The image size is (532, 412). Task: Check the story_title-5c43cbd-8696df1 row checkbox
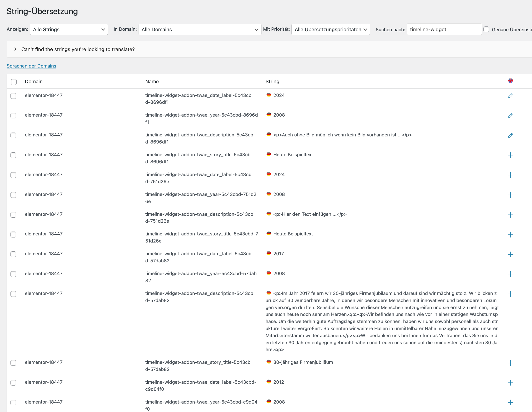(x=13, y=155)
